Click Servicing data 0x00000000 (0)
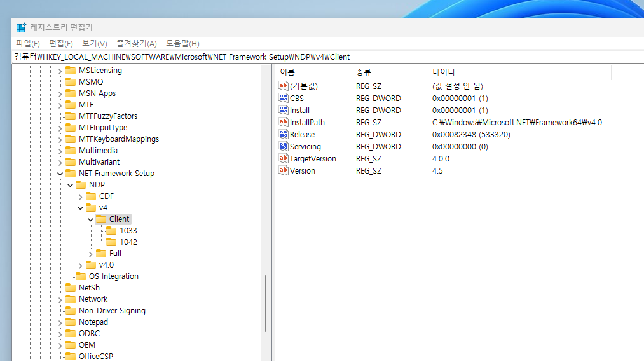This screenshot has height=361, width=644. [x=460, y=147]
